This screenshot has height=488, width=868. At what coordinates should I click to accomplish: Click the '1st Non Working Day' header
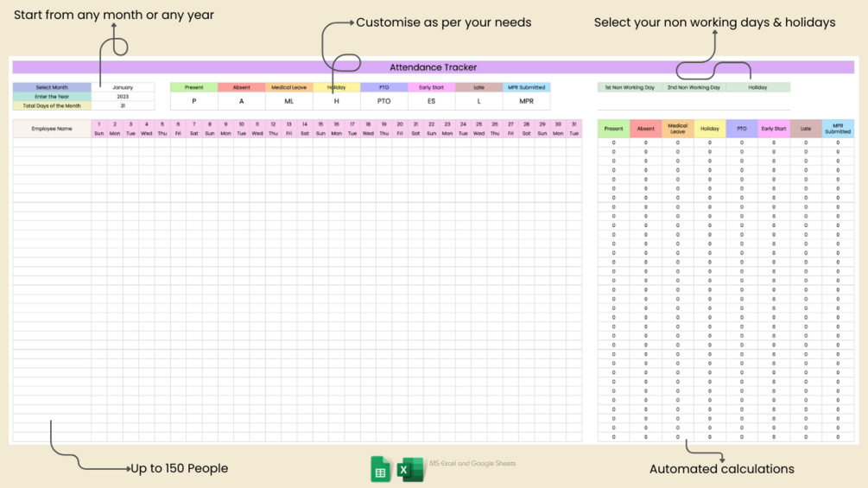click(x=630, y=87)
